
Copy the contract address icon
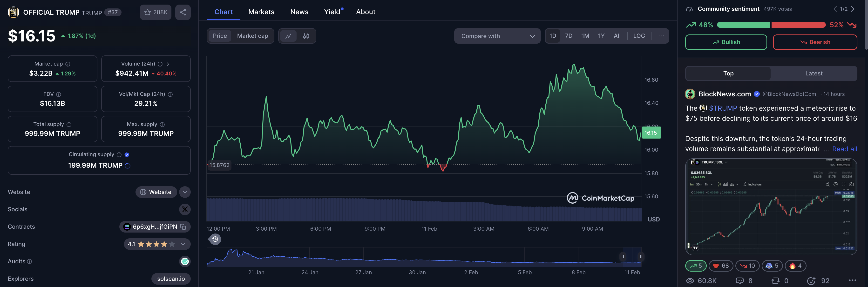click(x=183, y=227)
